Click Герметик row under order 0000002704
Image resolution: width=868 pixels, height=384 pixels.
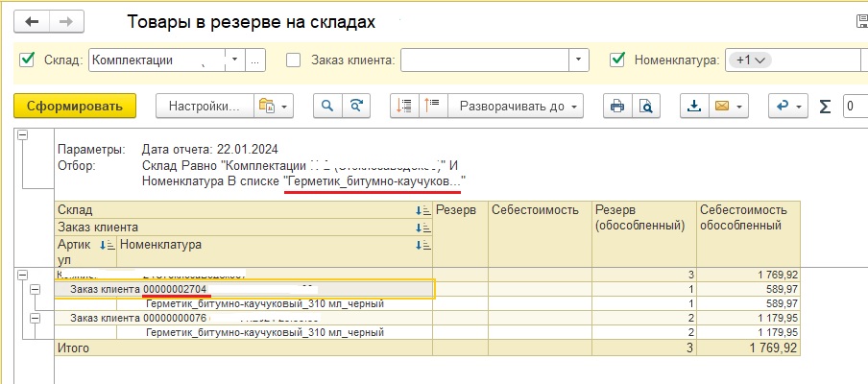coord(265,303)
